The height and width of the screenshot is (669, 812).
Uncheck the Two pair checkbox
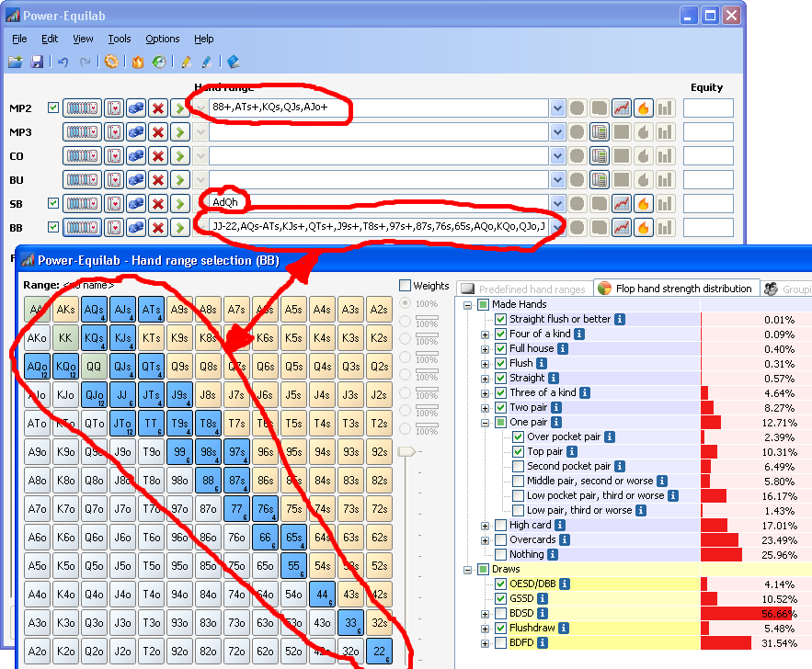tap(500, 408)
